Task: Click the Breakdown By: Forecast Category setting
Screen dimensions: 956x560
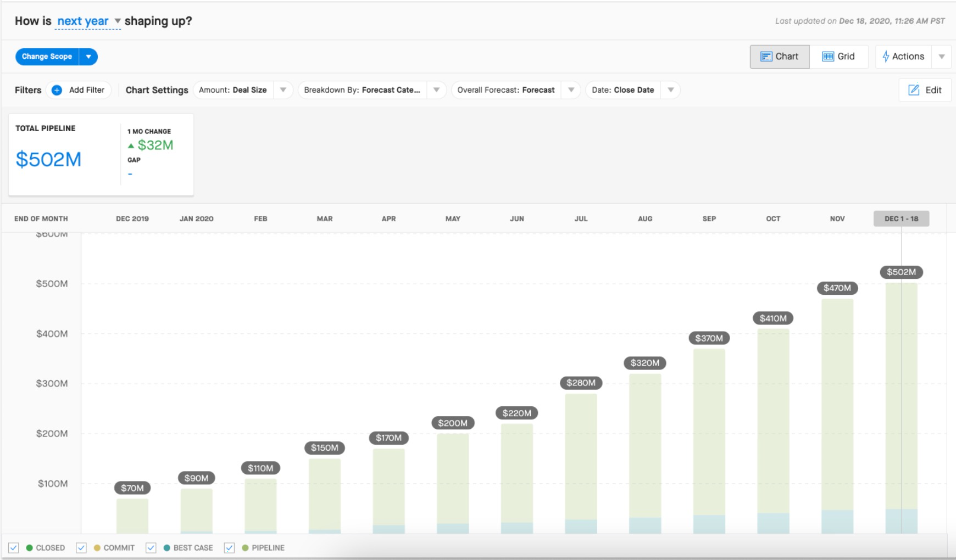Action: point(362,90)
